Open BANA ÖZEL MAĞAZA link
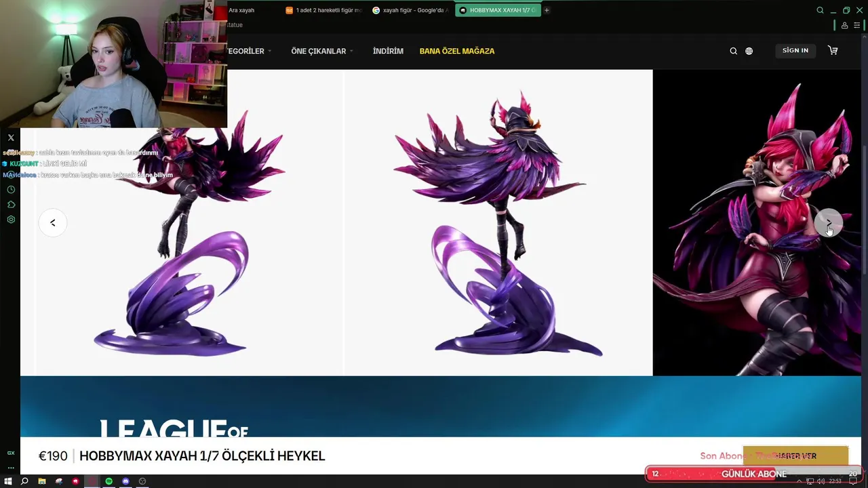This screenshot has height=488, width=868. (x=457, y=51)
